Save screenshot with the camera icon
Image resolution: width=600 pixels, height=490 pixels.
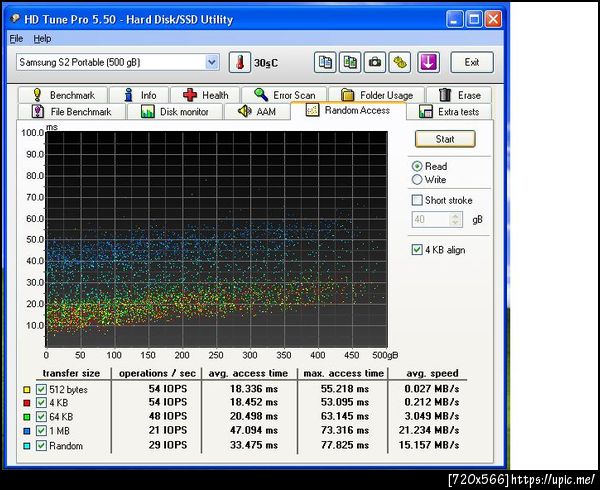pyautogui.click(x=375, y=62)
